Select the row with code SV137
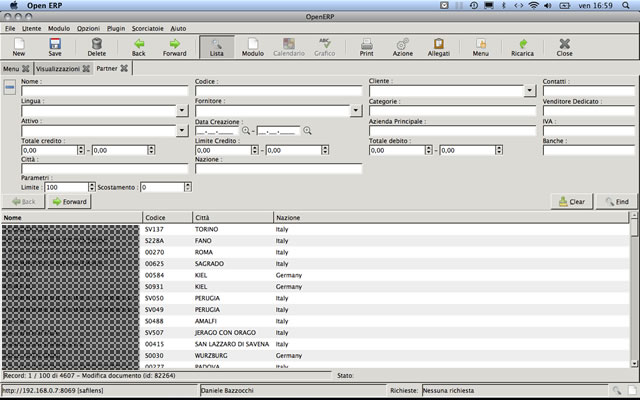 315,229
